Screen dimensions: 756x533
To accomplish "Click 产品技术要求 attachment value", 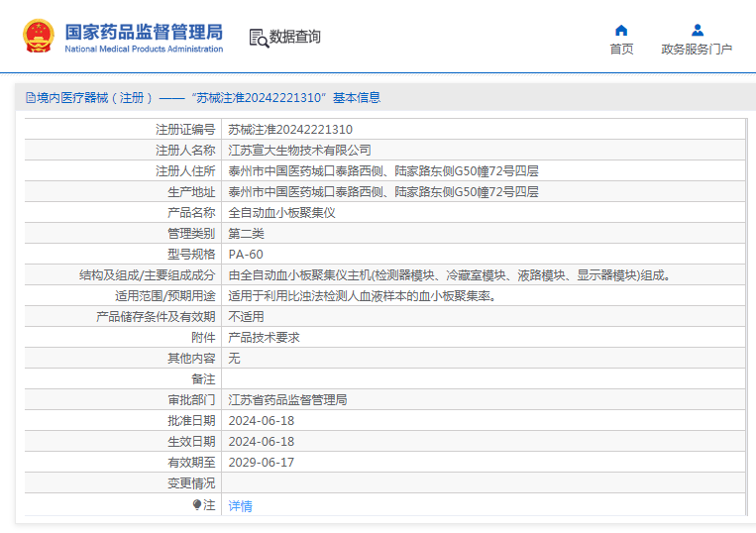I will pos(264,338).
